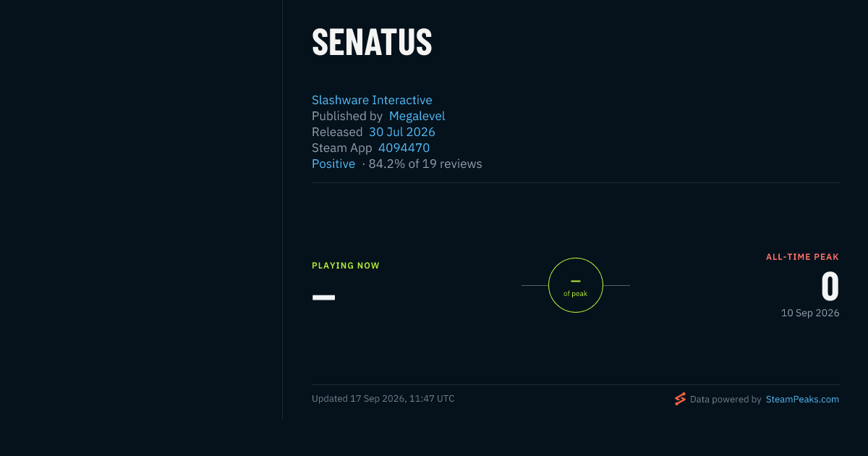The height and width of the screenshot is (456, 868).
Task: Click the Positive review rating link
Action: click(333, 164)
